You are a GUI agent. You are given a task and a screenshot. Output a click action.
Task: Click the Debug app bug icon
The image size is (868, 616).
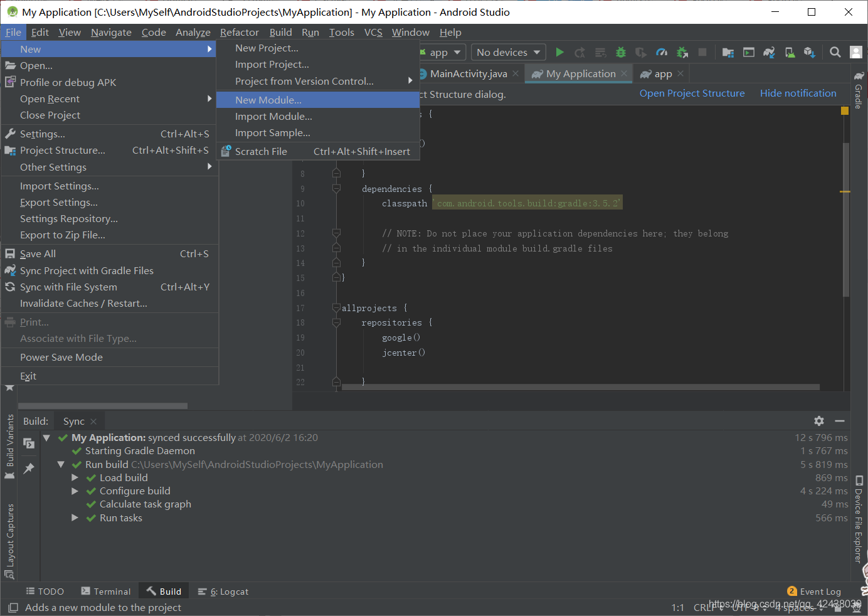(x=621, y=53)
